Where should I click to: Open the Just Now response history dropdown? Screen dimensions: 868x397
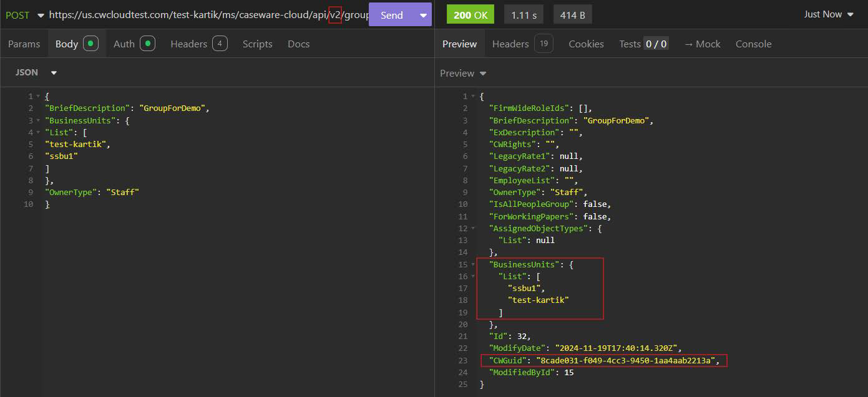click(849, 14)
